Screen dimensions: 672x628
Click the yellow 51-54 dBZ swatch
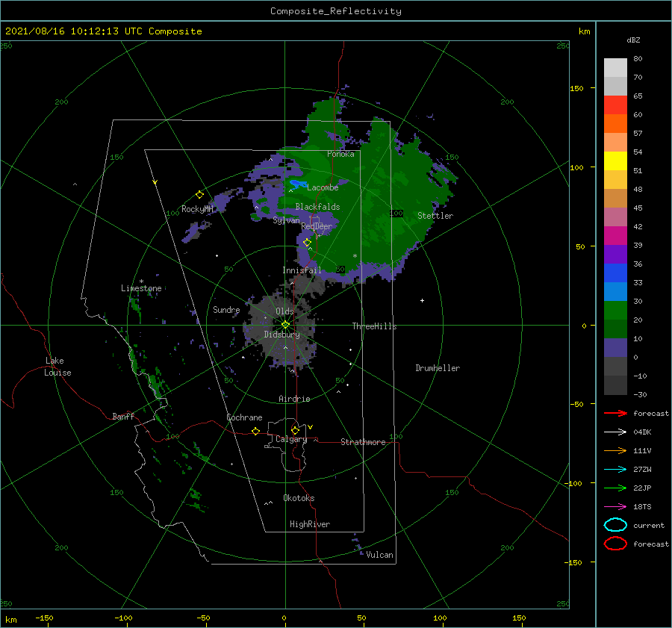[x=615, y=161]
